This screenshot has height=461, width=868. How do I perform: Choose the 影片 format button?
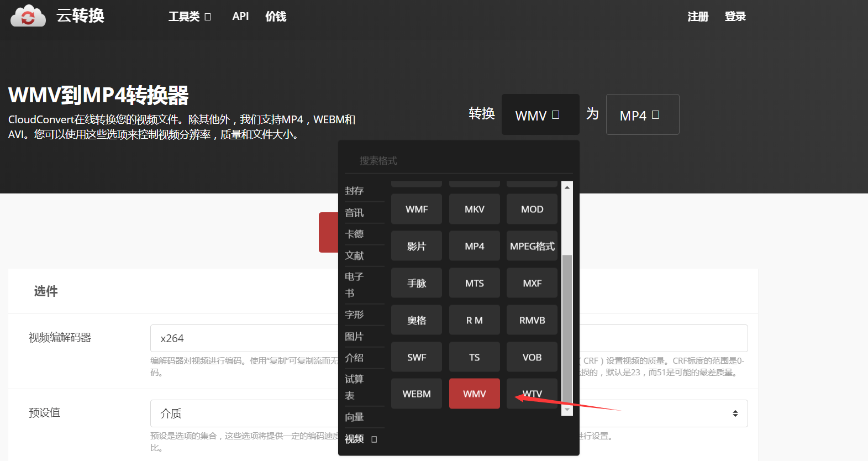click(417, 246)
